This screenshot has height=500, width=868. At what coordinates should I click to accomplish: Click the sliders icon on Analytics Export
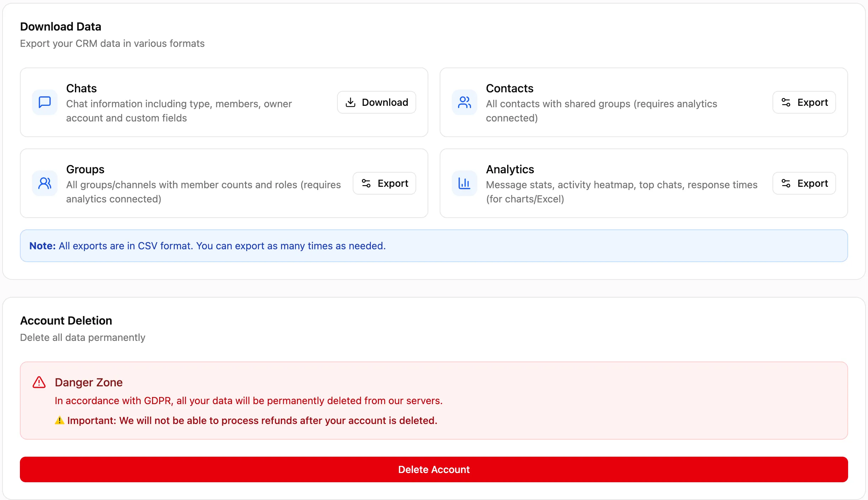[x=786, y=183]
